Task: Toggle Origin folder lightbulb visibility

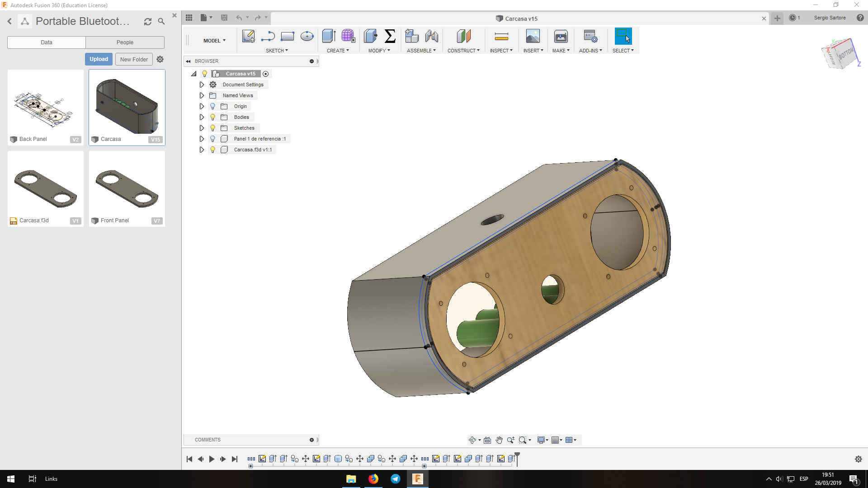Action: click(213, 106)
